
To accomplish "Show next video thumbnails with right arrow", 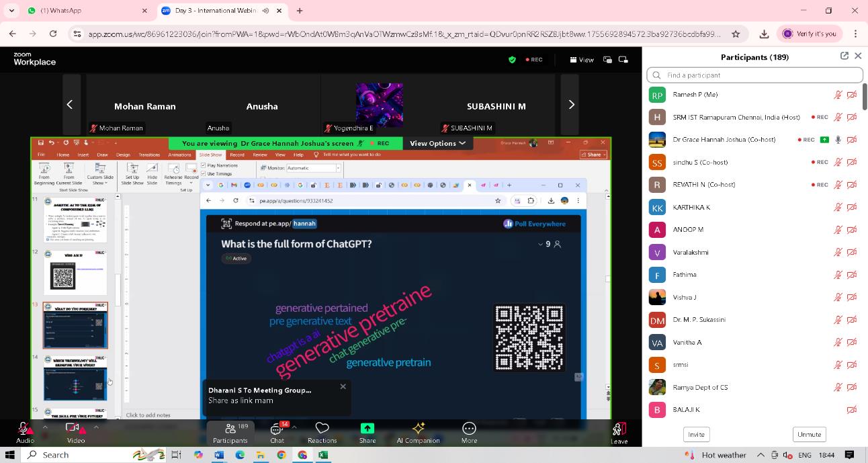I will (570, 104).
